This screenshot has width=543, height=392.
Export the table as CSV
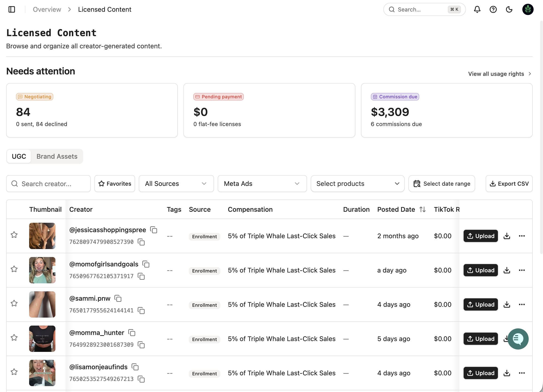pyautogui.click(x=509, y=184)
